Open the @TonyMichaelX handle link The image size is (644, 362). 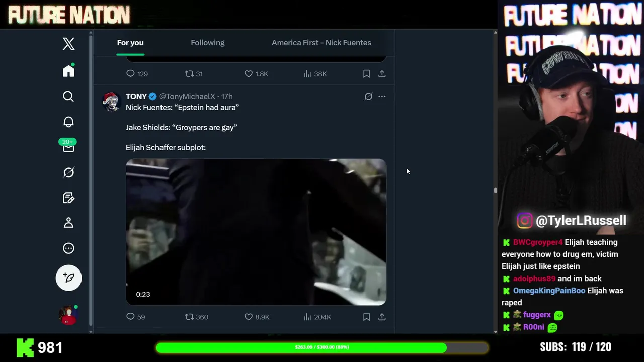click(x=187, y=96)
